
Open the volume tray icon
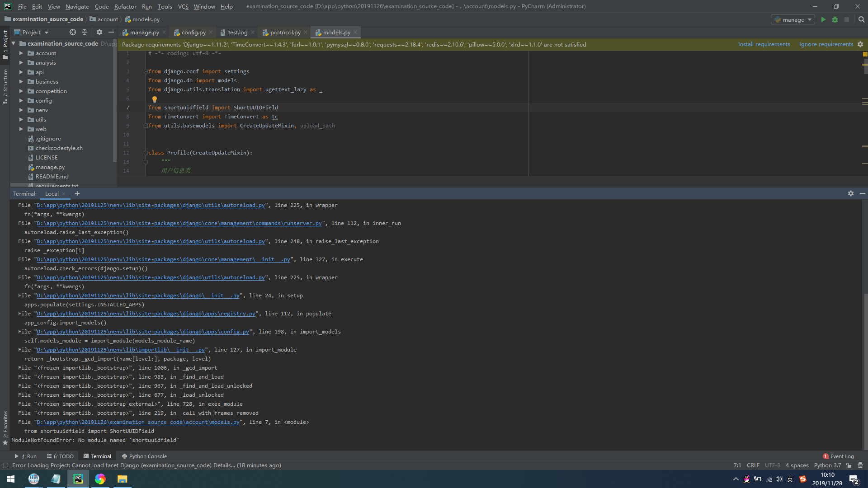[779, 479]
